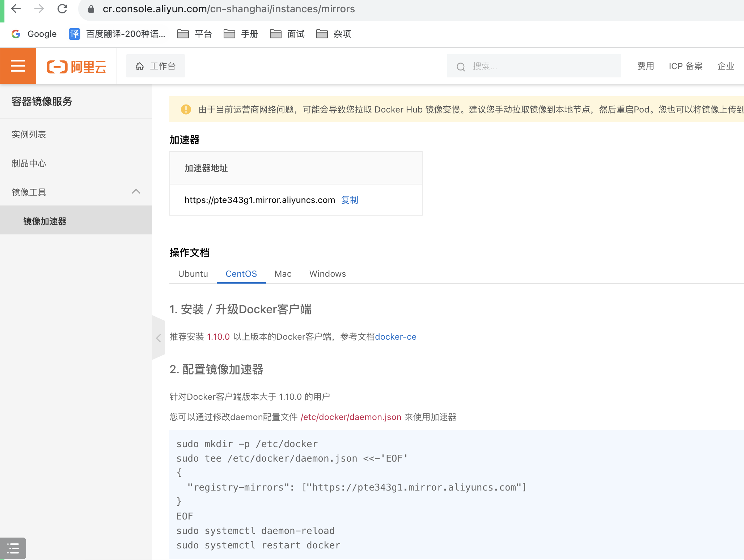This screenshot has height=560, width=744.
Task: Click the search box in the Aliyun header
Action: click(x=534, y=66)
